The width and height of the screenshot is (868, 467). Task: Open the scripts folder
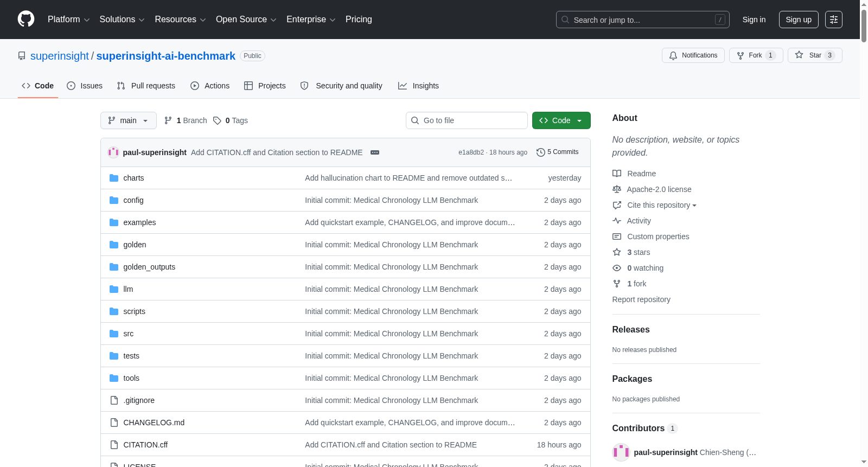pyautogui.click(x=134, y=311)
